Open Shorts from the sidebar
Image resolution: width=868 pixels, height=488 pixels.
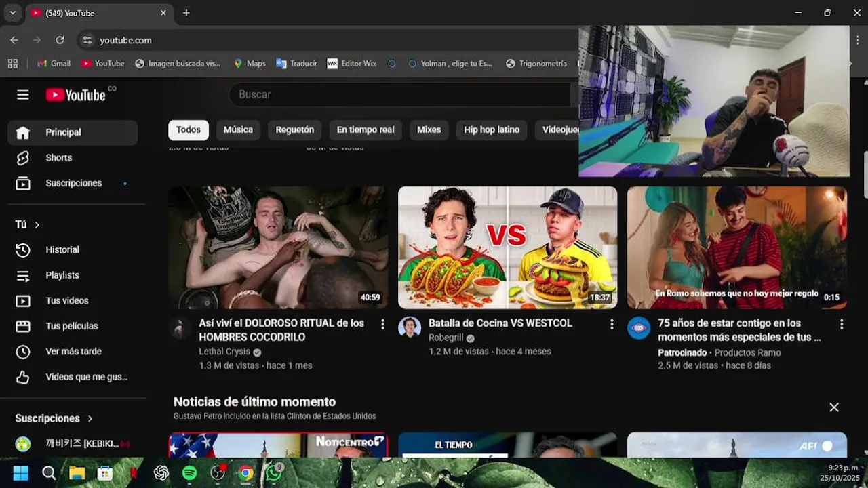(73, 157)
